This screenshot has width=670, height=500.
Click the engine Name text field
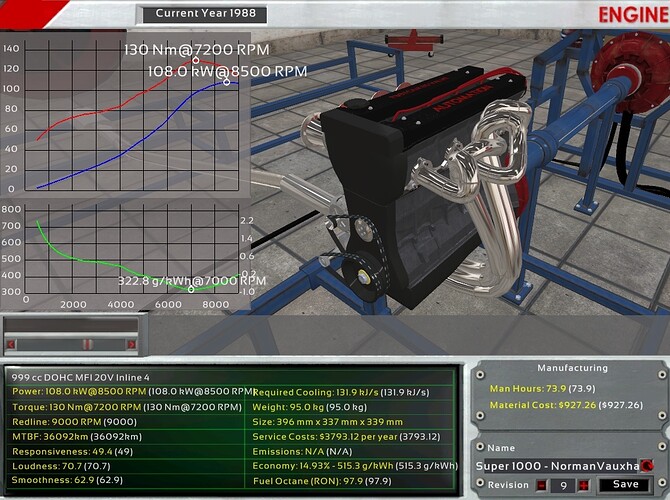pos(555,465)
